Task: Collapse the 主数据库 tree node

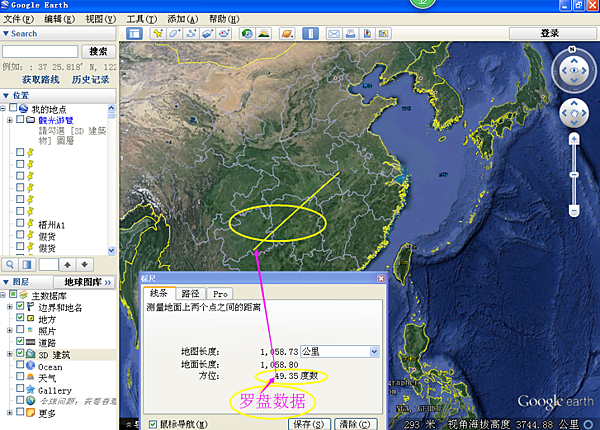Action: (3, 295)
